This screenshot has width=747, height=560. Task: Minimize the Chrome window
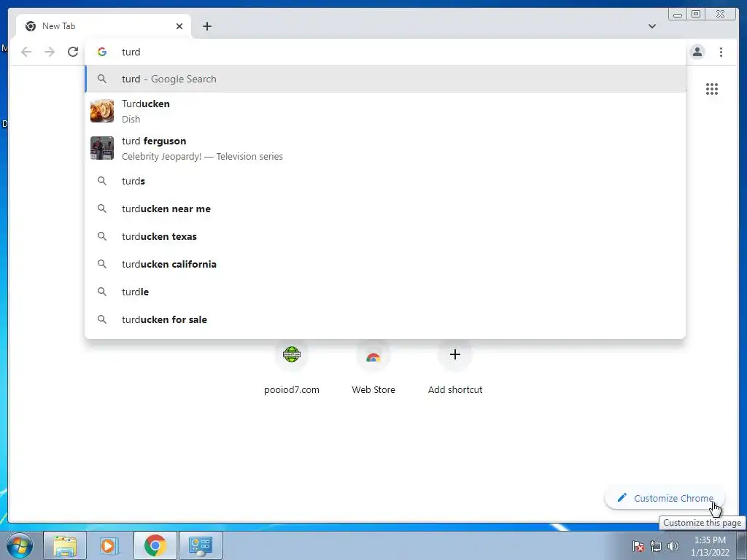click(x=678, y=15)
